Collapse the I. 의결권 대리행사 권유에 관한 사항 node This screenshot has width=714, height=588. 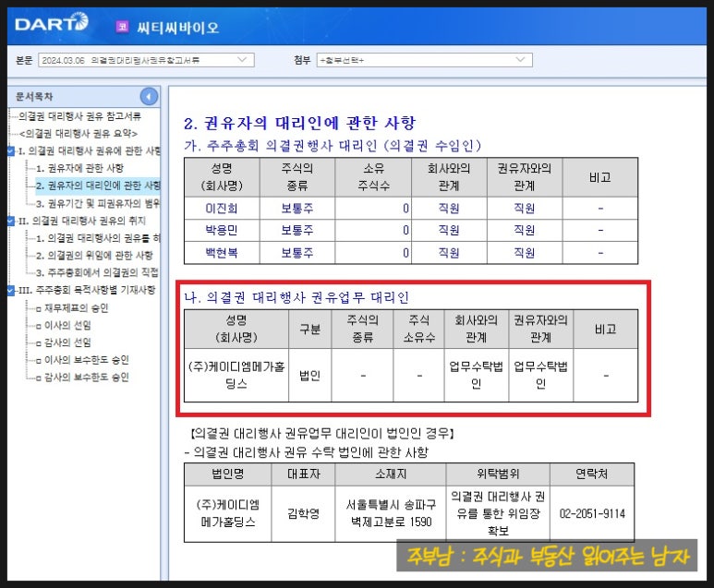point(11,151)
